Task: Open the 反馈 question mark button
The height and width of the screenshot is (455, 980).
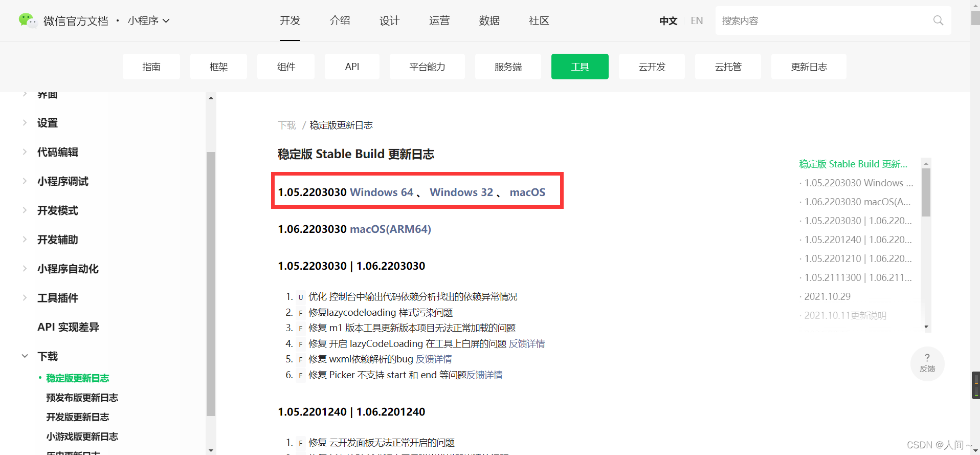Action: click(927, 363)
